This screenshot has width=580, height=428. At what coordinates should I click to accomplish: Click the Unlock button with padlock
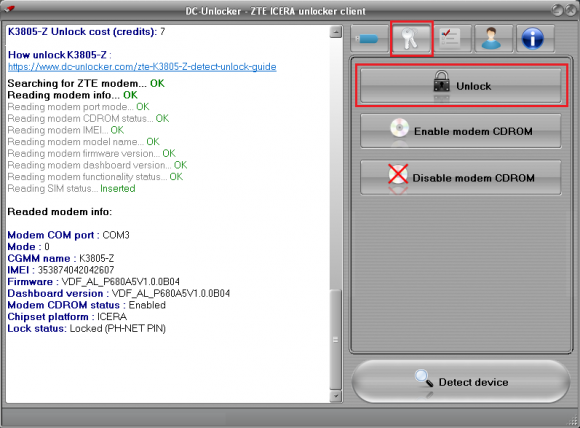click(461, 86)
